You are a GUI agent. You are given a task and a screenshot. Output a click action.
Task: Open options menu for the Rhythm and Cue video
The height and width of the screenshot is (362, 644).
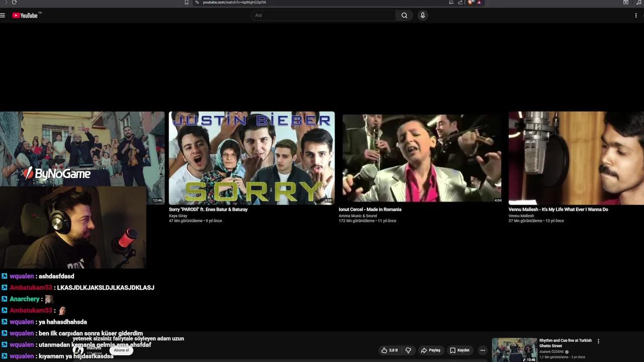click(598, 341)
